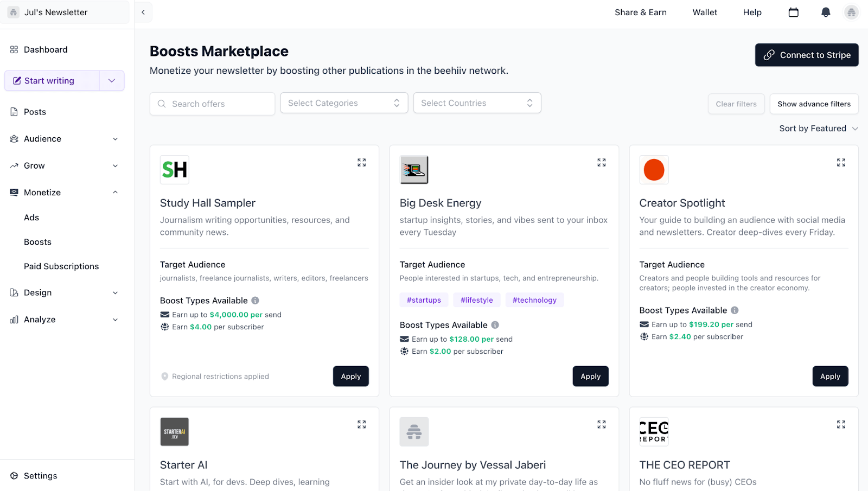This screenshot has width=868, height=491.
Task: Expand The Journey by Vessal Jaberi card
Action: tap(602, 424)
